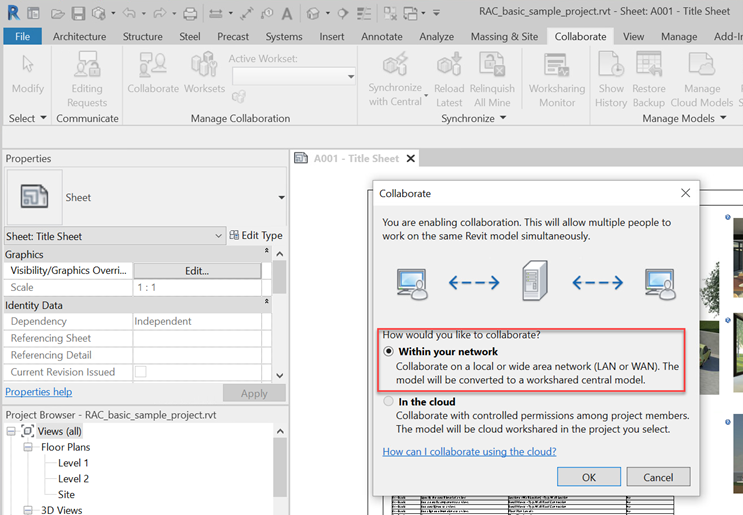Select Level 1 in Project Browser
Screen dimensions: 743x515
pos(73,463)
